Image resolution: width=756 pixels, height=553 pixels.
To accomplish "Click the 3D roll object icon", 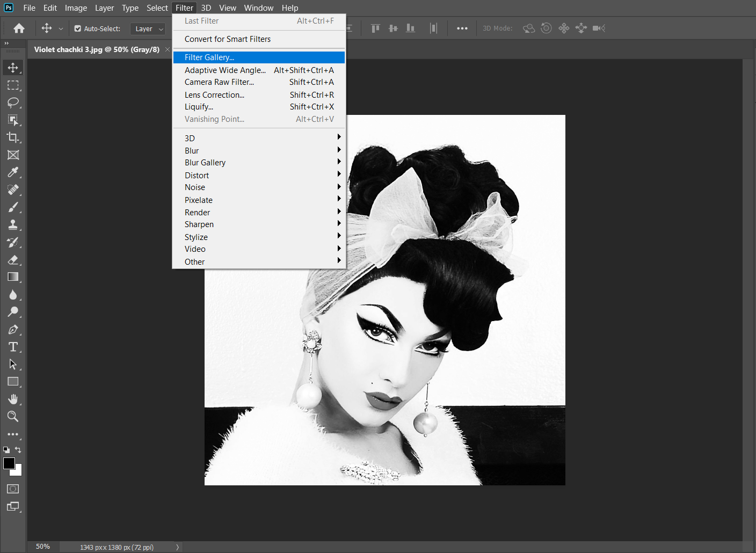I will [546, 28].
